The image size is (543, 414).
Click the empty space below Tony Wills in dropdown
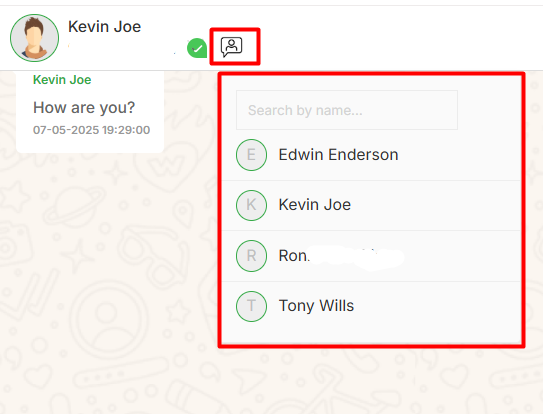point(371,336)
